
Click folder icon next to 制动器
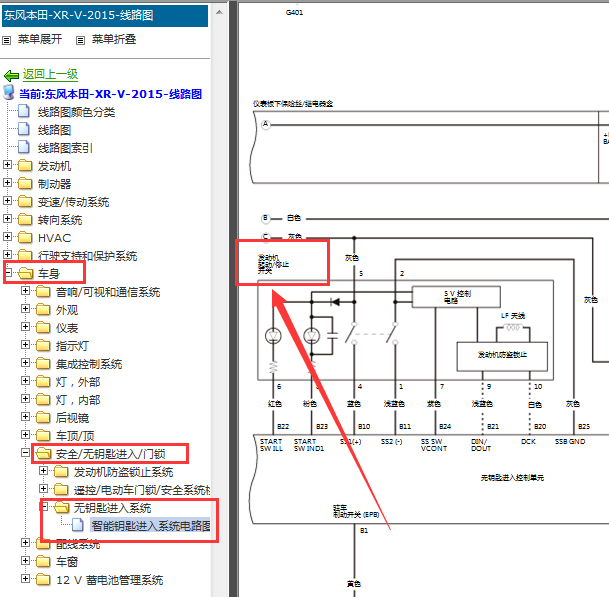[25, 183]
